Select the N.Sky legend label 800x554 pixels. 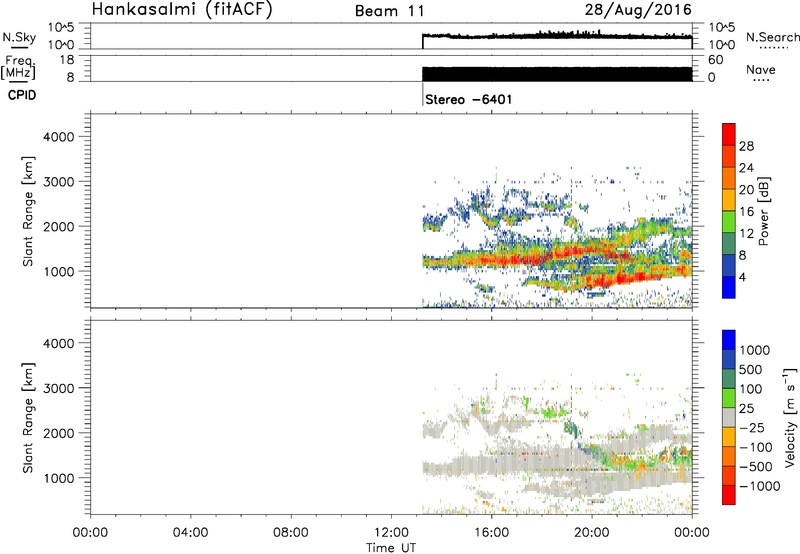click(19, 37)
